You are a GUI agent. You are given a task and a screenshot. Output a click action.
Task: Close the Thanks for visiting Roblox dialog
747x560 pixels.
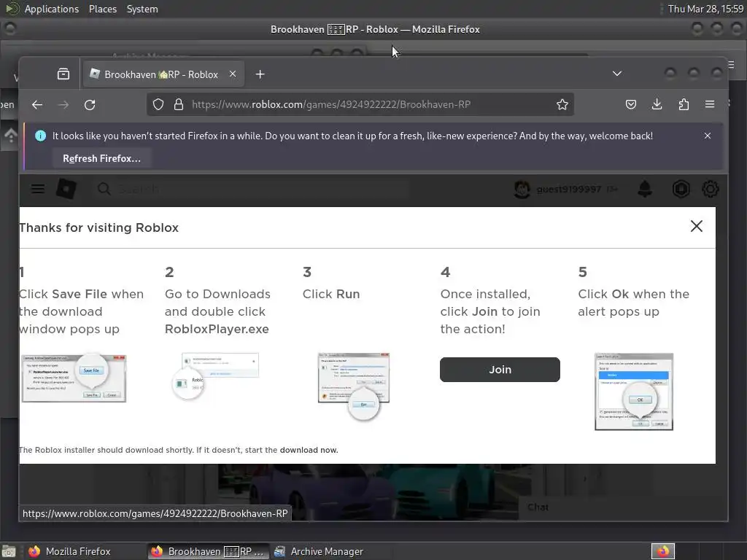(697, 227)
